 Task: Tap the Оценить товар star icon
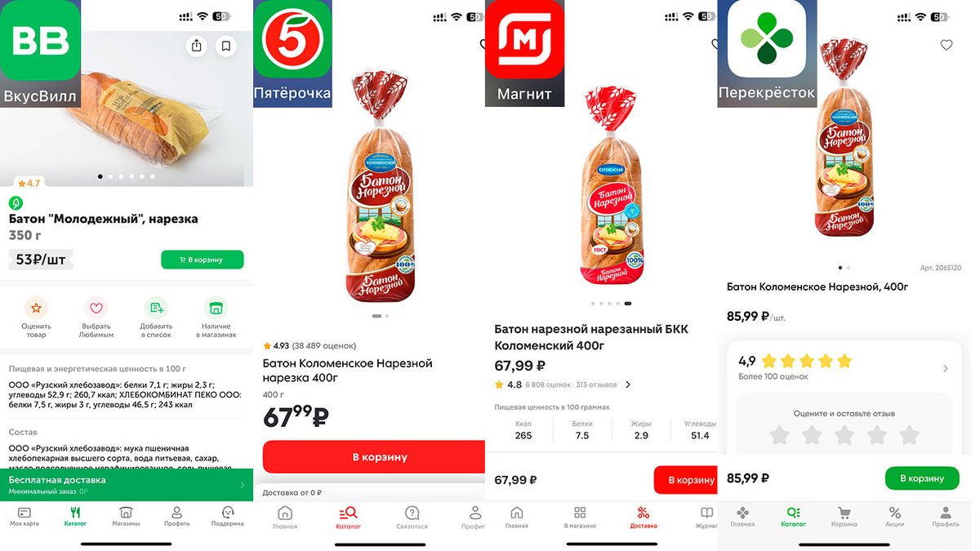pyautogui.click(x=36, y=309)
